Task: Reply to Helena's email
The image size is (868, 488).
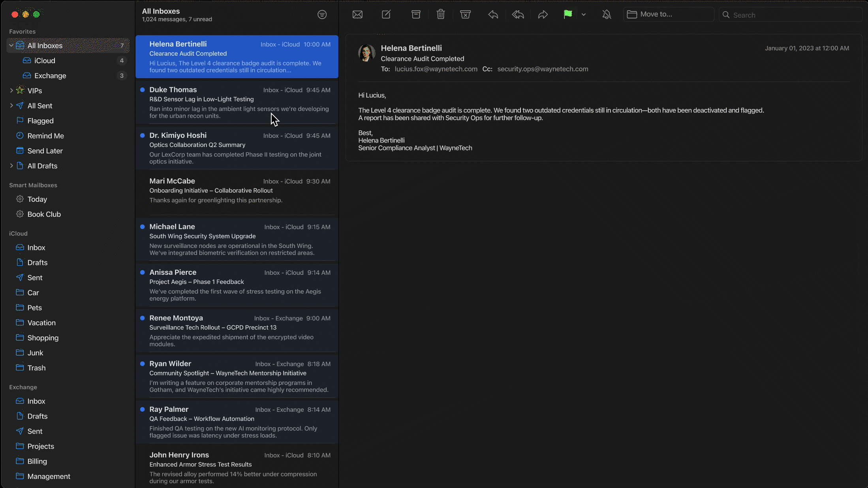Action: (493, 15)
